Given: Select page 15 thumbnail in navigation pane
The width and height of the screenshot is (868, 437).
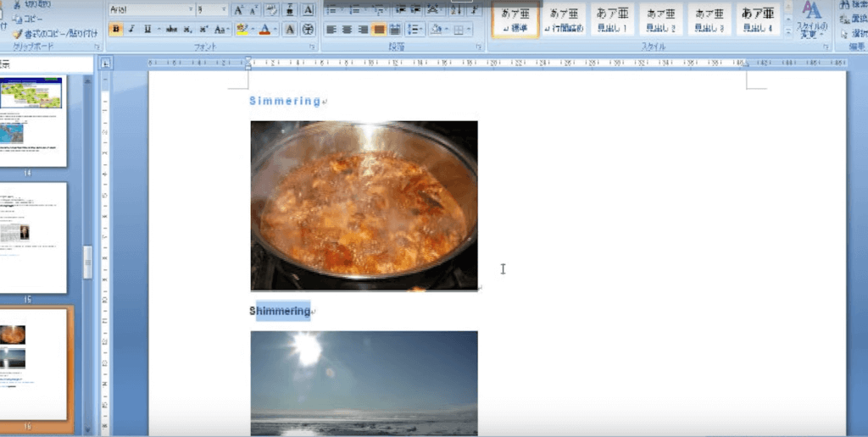Looking at the screenshot, I should [34, 237].
